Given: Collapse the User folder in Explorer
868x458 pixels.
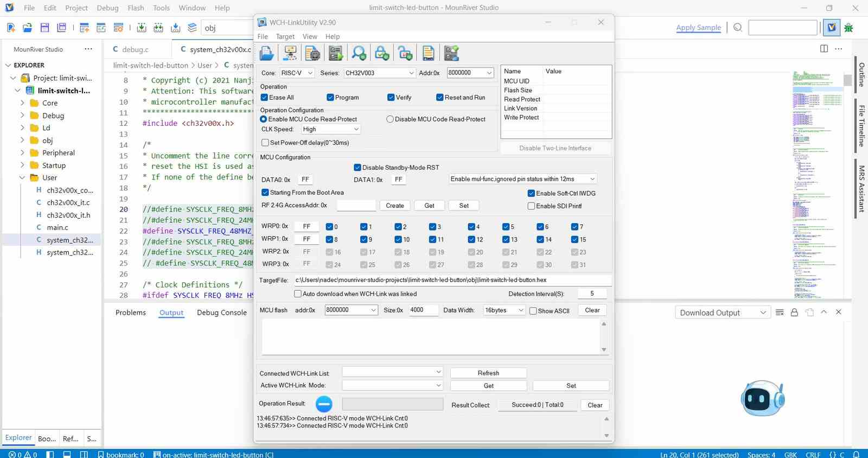Looking at the screenshot, I should coord(22,177).
